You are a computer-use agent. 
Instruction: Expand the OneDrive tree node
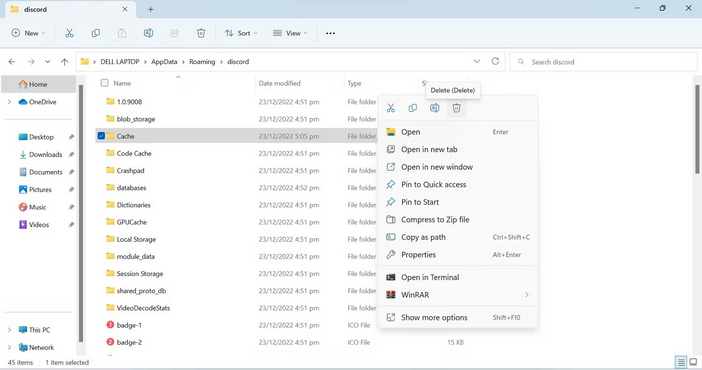point(9,102)
